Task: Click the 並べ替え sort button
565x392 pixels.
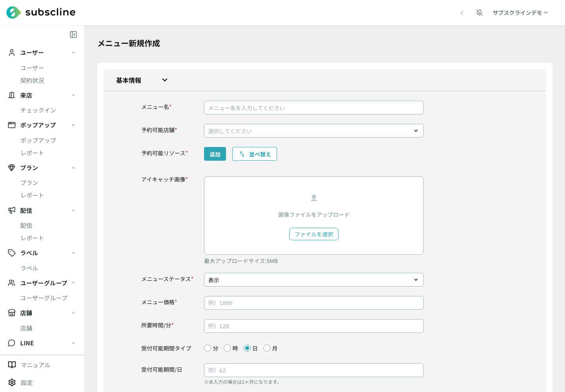Action: 255,154
